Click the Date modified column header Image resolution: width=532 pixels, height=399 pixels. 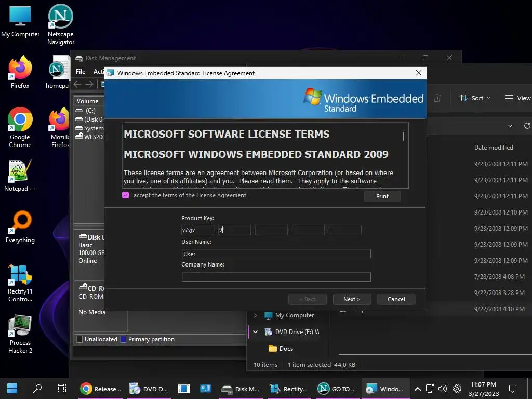(494, 148)
